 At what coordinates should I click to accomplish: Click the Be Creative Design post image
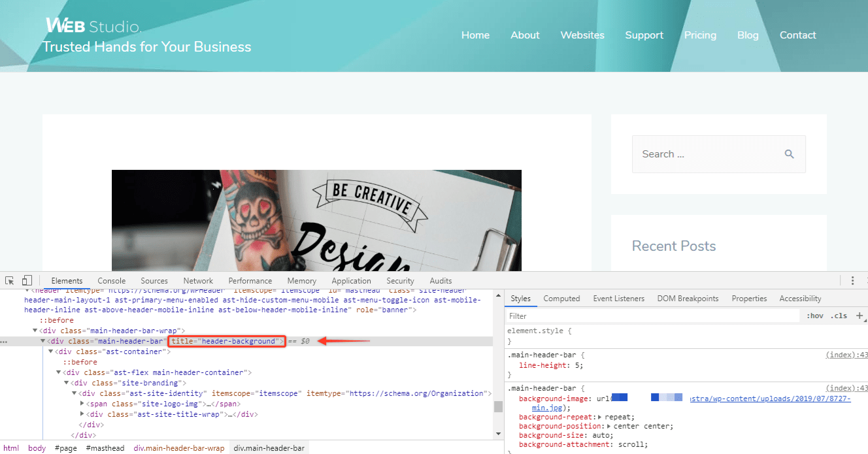316,220
